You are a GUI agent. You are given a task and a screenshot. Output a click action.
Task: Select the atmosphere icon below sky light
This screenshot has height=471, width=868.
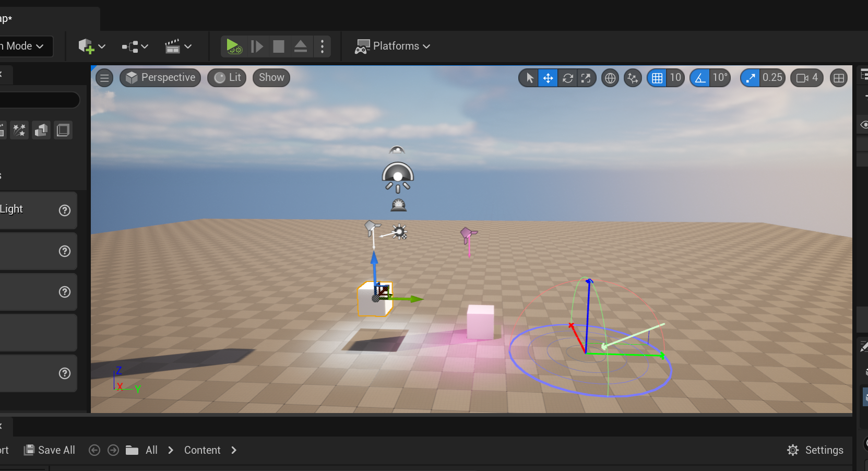399,205
